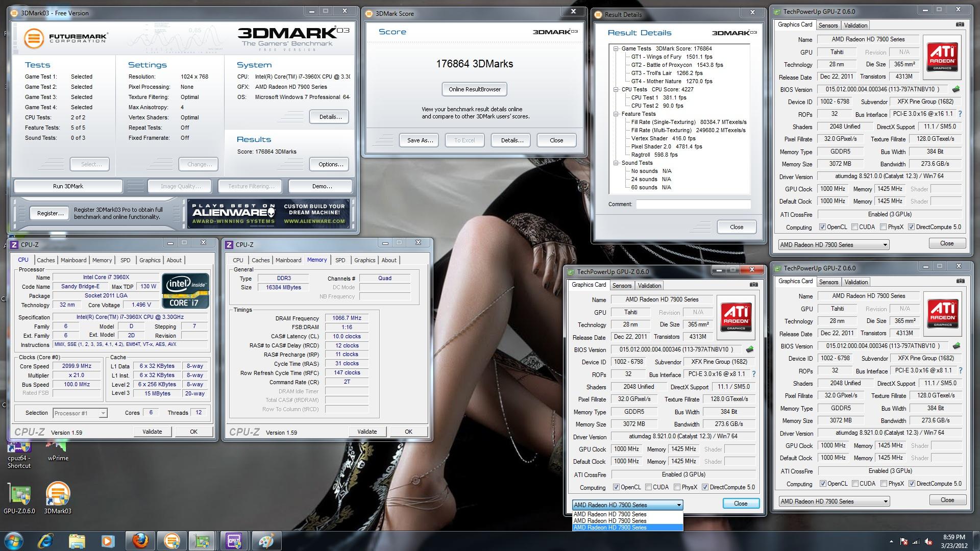Switch to Sensors tab in top-right GPU-Z
The height and width of the screenshot is (551, 980).
point(828,26)
